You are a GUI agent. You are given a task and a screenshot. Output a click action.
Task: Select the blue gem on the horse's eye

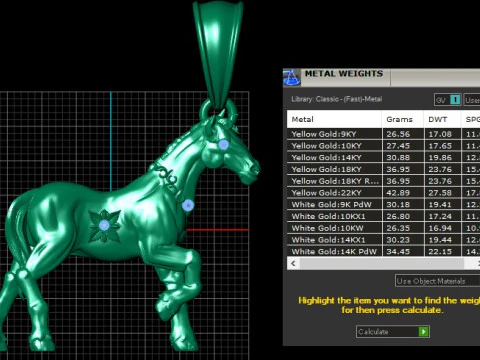[224, 144]
